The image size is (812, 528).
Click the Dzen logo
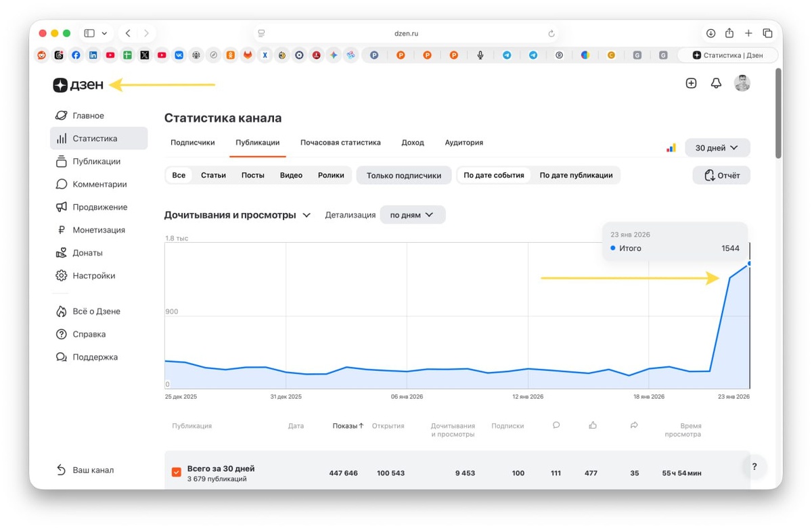(x=78, y=85)
